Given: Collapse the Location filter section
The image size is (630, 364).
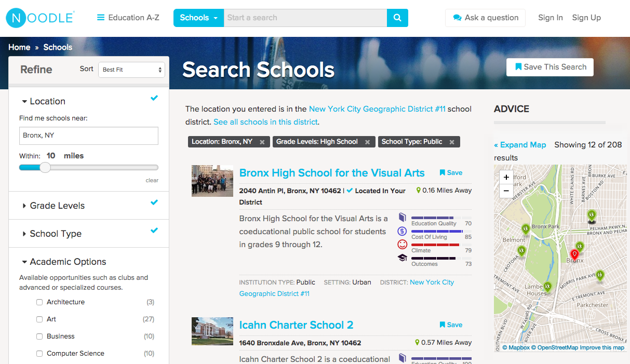Looking at the screenshot, I should pyautogui.click(x=44, y=101).
